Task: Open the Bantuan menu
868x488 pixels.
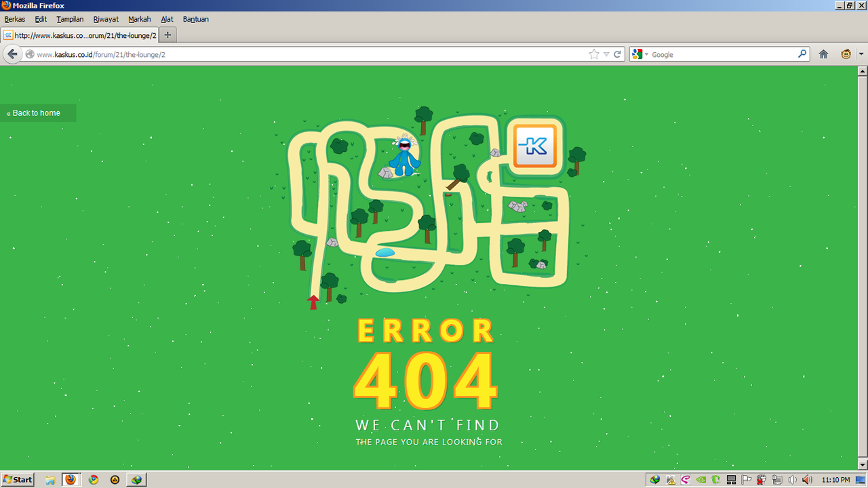Action: [196, 19]
